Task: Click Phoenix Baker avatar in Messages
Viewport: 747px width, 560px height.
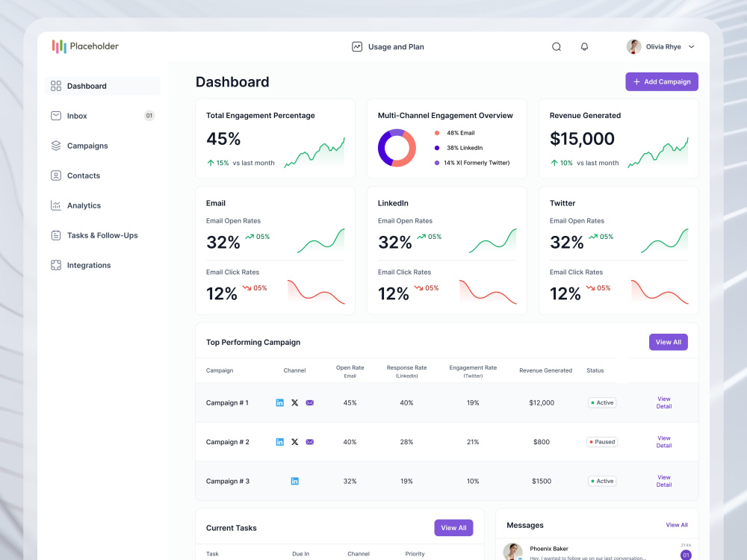Action: click(x=512, y=552)
